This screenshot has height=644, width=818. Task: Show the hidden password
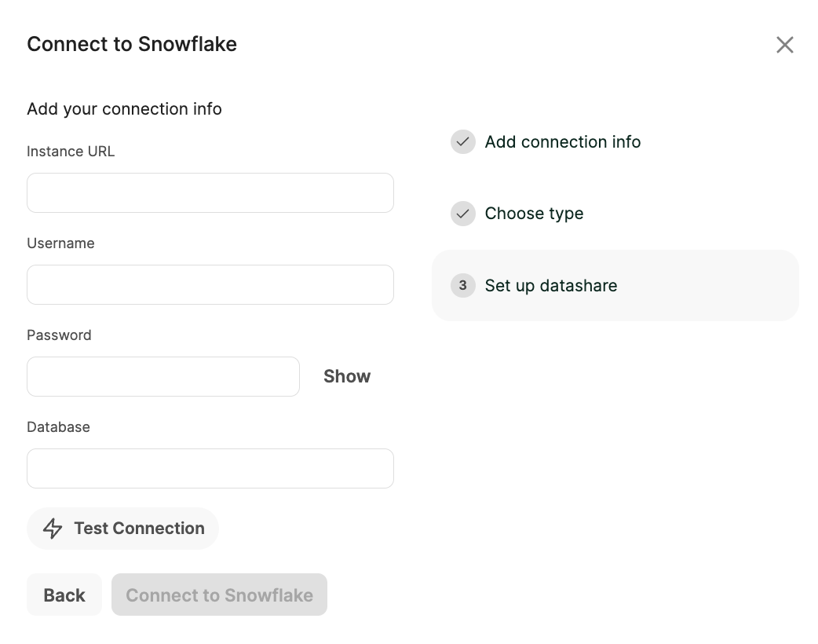(346, 377)
